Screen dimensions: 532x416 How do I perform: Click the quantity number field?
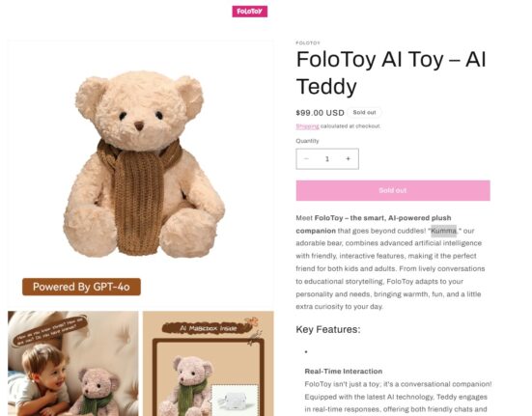tap(327, 158)
